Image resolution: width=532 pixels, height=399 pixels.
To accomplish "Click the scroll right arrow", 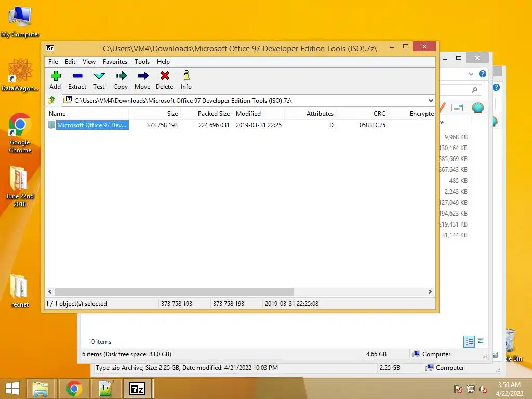I will 430,291.
